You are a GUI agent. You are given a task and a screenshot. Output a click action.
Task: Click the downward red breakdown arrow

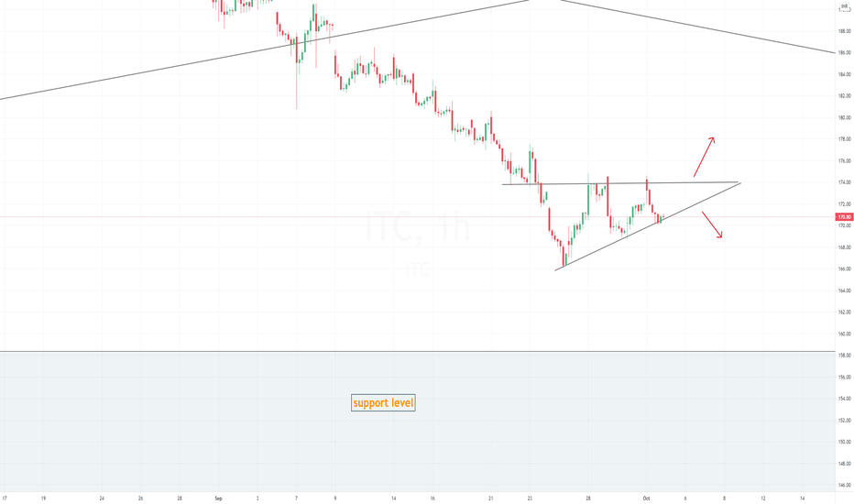[x=712, y=225]
